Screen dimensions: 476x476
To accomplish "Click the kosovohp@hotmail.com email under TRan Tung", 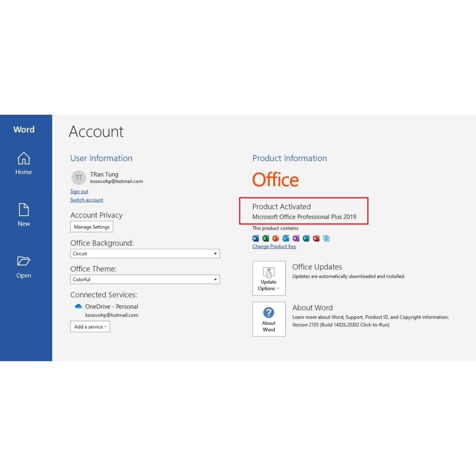I will pyautogui.click(x=116, y=181).
